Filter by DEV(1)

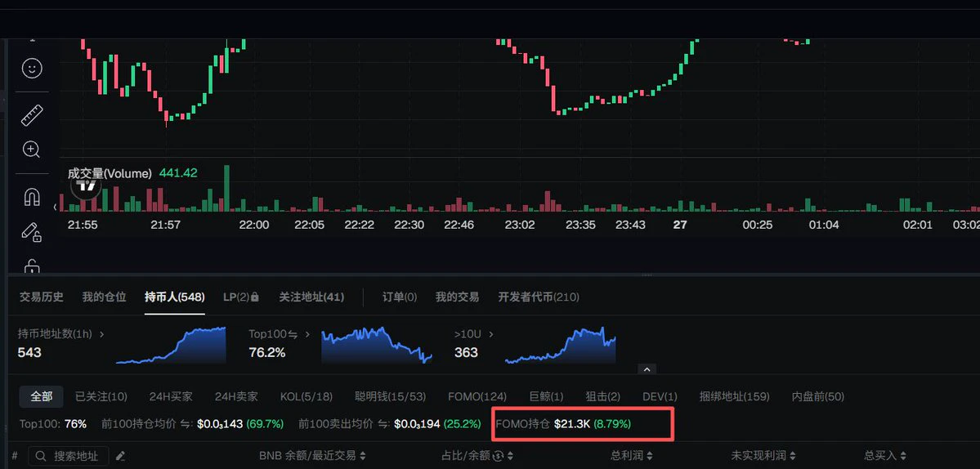pos(660,396)
